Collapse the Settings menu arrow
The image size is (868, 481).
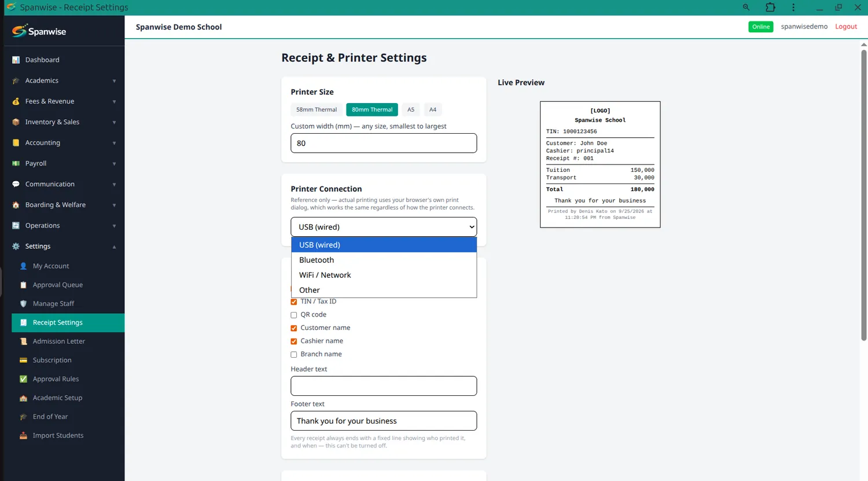coord(114,247)
